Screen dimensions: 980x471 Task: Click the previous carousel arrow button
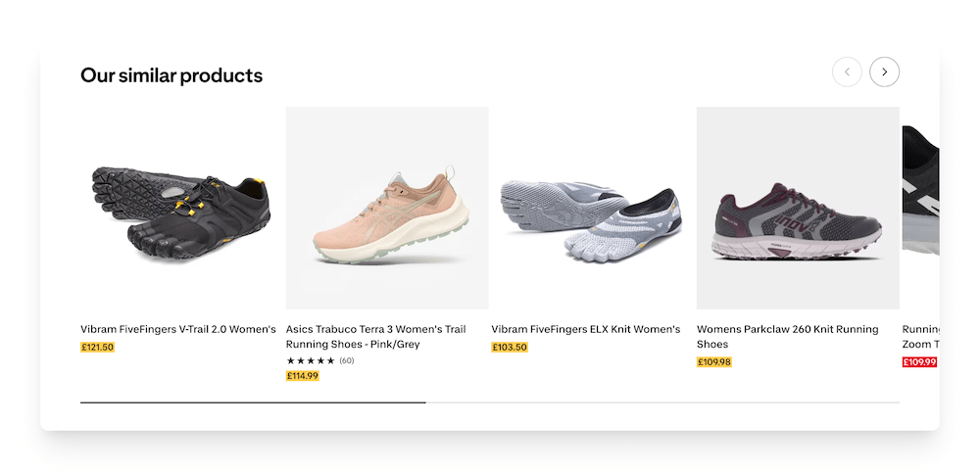point(847,71)
